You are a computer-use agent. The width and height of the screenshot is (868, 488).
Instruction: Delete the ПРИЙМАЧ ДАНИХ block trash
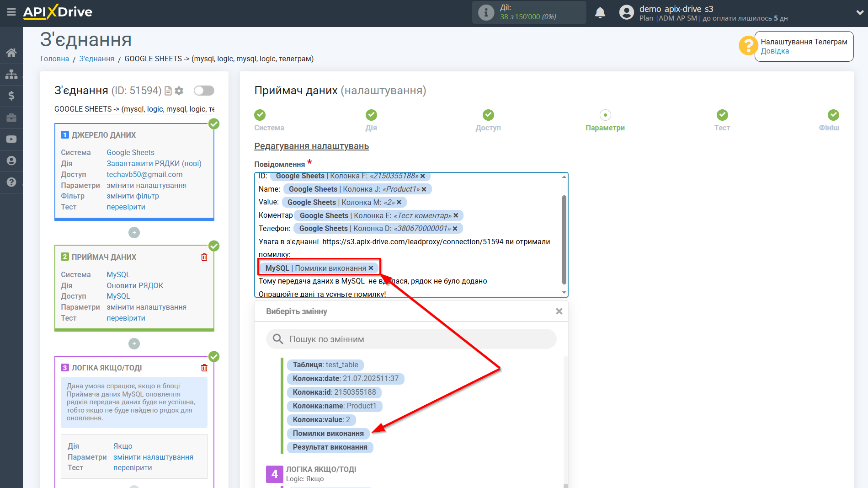tap(204, 257)
